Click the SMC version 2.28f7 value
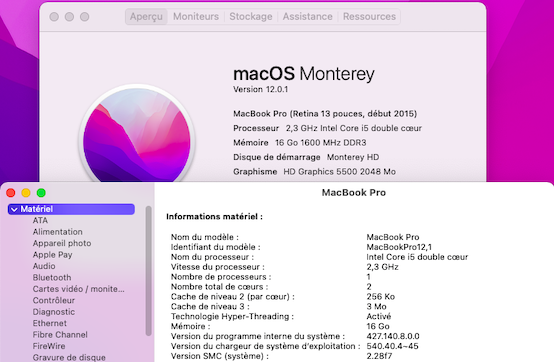Viewport: 554px width, 362px height. click(x=379, y=356)
